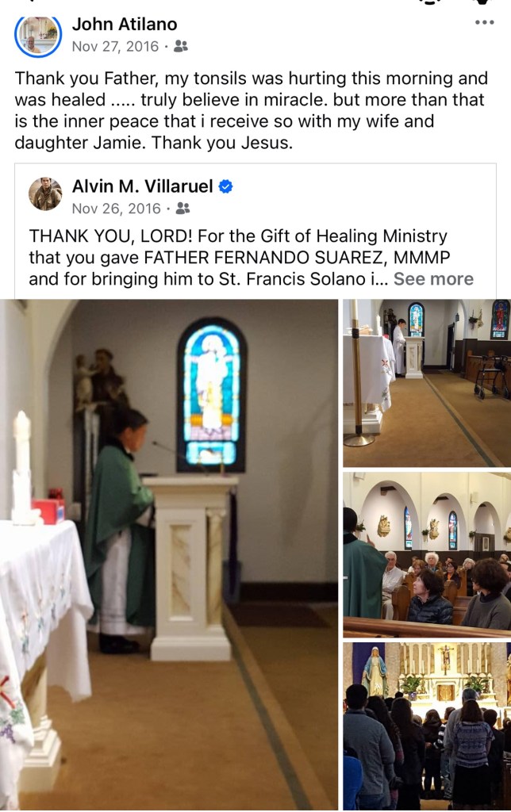
Task: Expand the shared post with See more
Action: pos(433,279)
